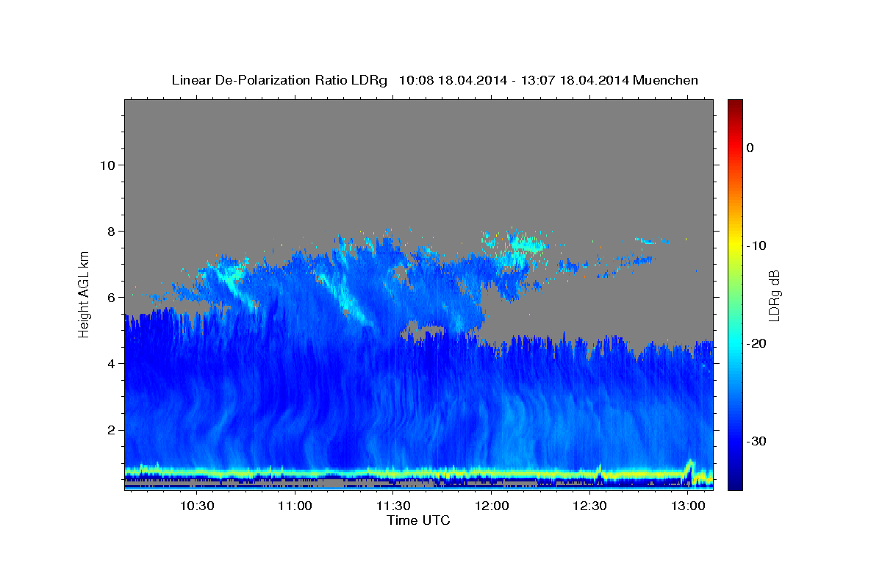Click the height tick label '4'
882x588 pixels.
coord(111,363)
